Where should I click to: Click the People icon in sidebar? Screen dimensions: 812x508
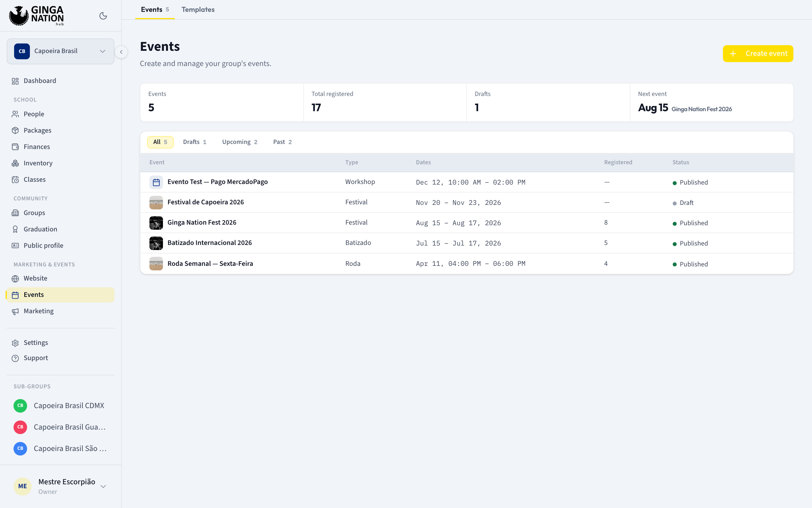[15, 114]
